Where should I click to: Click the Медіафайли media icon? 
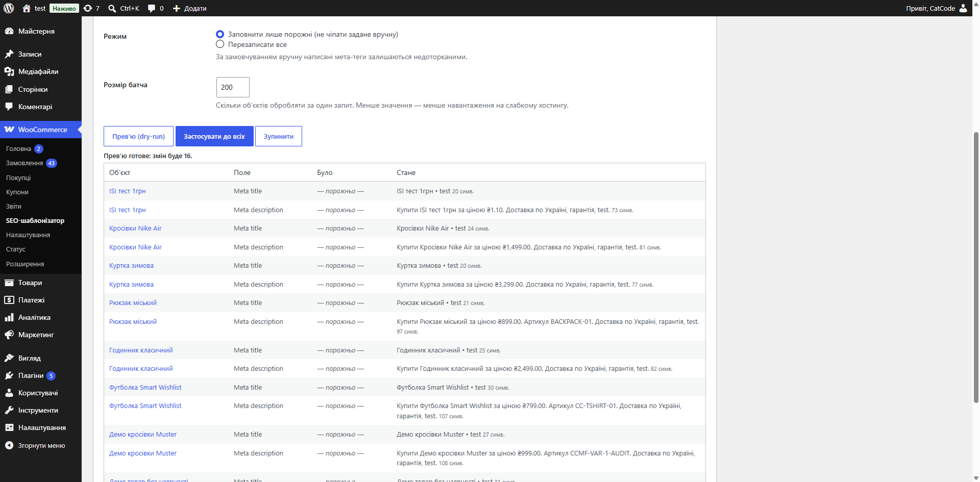9,71
